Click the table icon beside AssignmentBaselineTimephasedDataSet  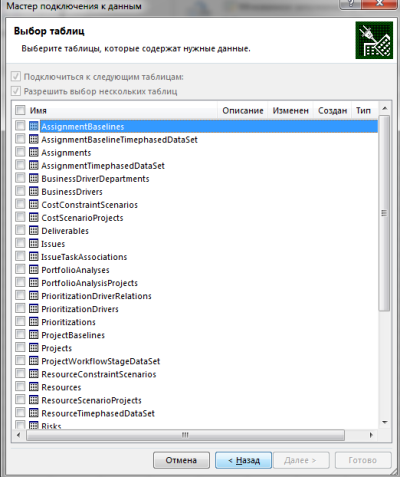pyautogui.click(x=34, y=139)
